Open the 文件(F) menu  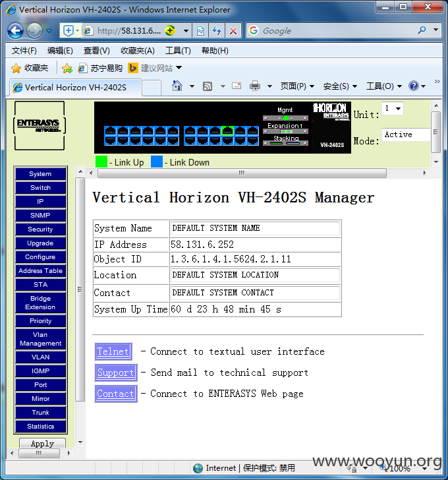[x=24, y=51]
